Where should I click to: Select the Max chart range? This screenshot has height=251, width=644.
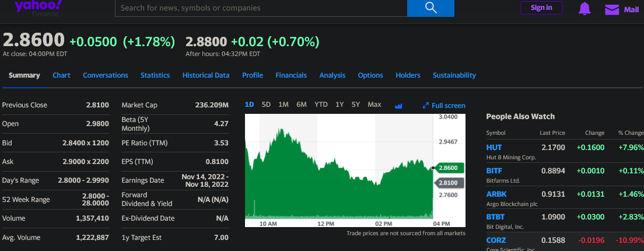point(374,104)
